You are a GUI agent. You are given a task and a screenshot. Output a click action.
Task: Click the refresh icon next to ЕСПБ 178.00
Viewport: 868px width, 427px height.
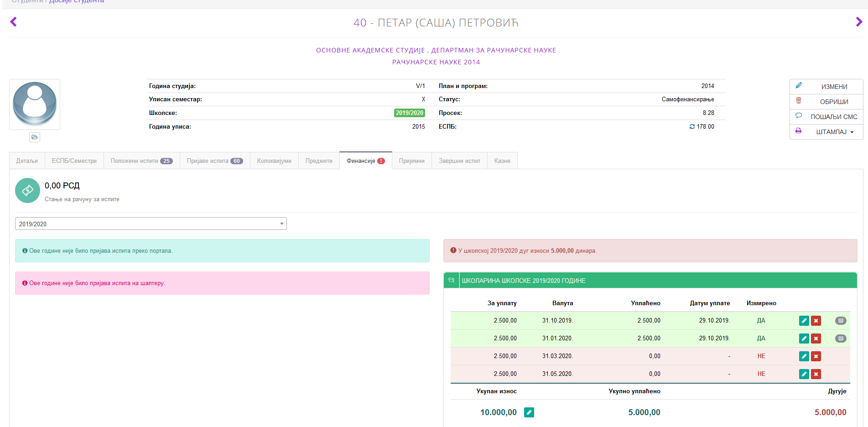coord(692,127)
